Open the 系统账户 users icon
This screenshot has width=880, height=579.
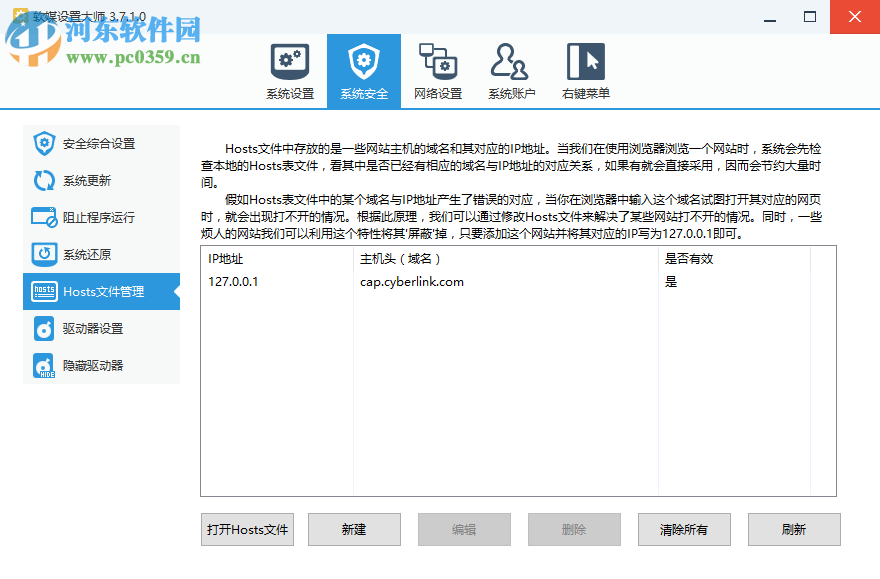(511, 62)
